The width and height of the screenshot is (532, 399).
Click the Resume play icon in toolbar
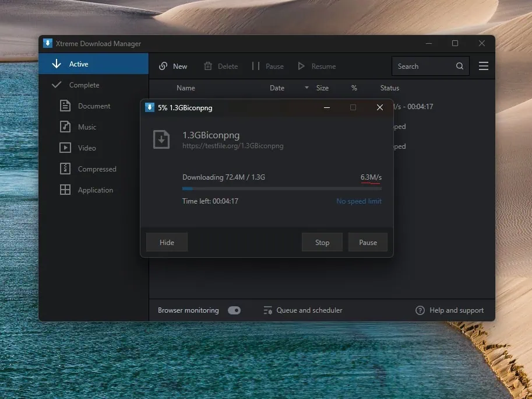coord(301,66)
